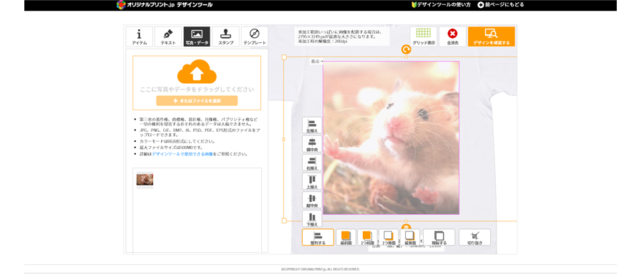The image size is (644, 275).
Task: Select the uploaded hamster photo thumbnail
Action: [145, 180]
